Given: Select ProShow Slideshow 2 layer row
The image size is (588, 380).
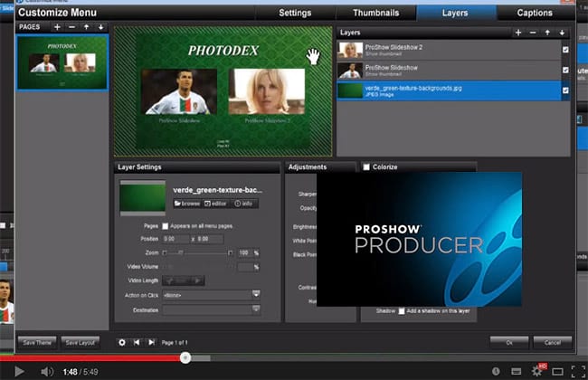Looking at the screenshot, I should 449,50.
